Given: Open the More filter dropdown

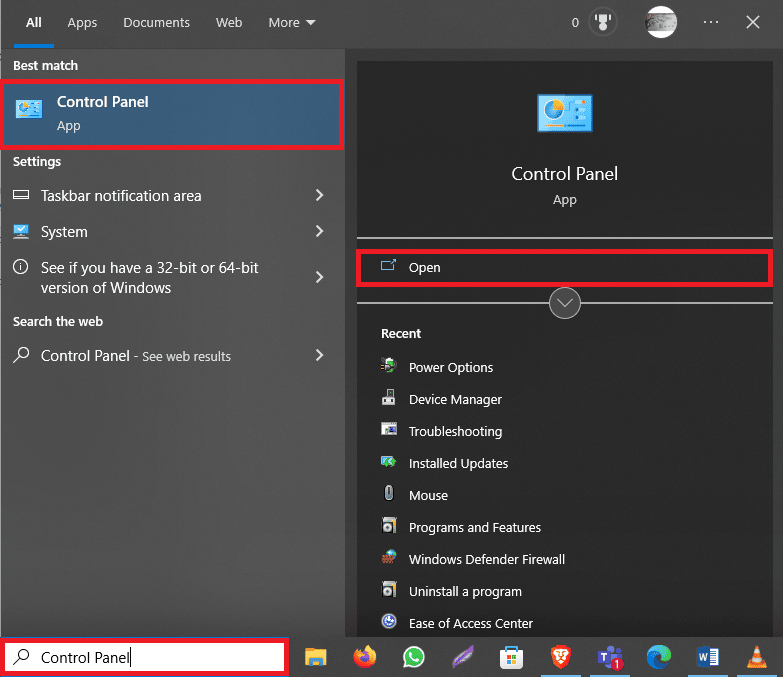Looking at the screenshot, I should click(292, 22).
